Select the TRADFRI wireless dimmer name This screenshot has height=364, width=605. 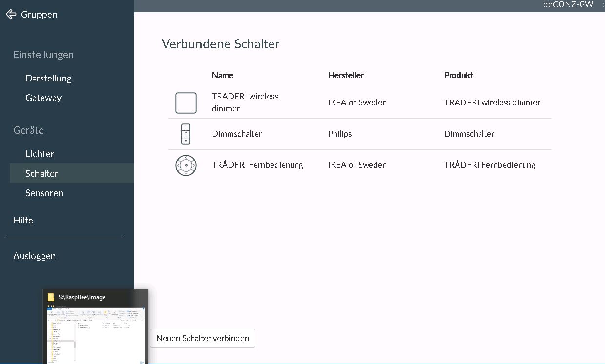245,102
